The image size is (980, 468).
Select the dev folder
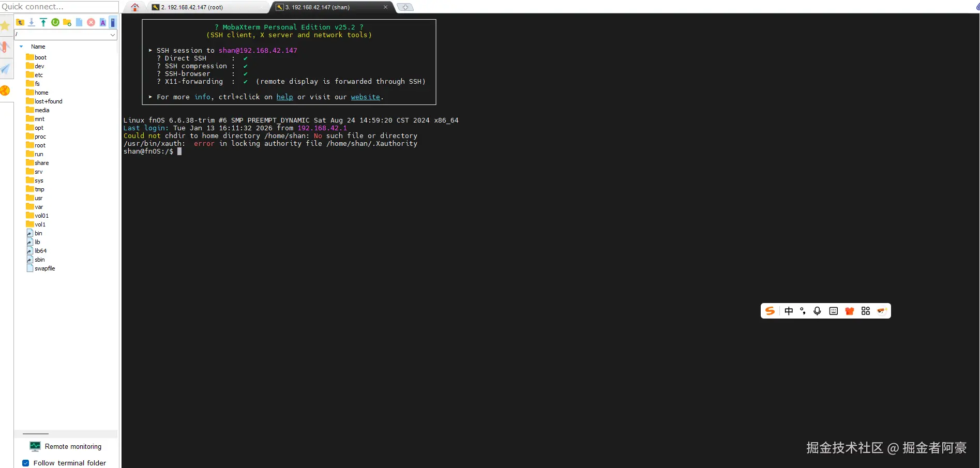35,66
